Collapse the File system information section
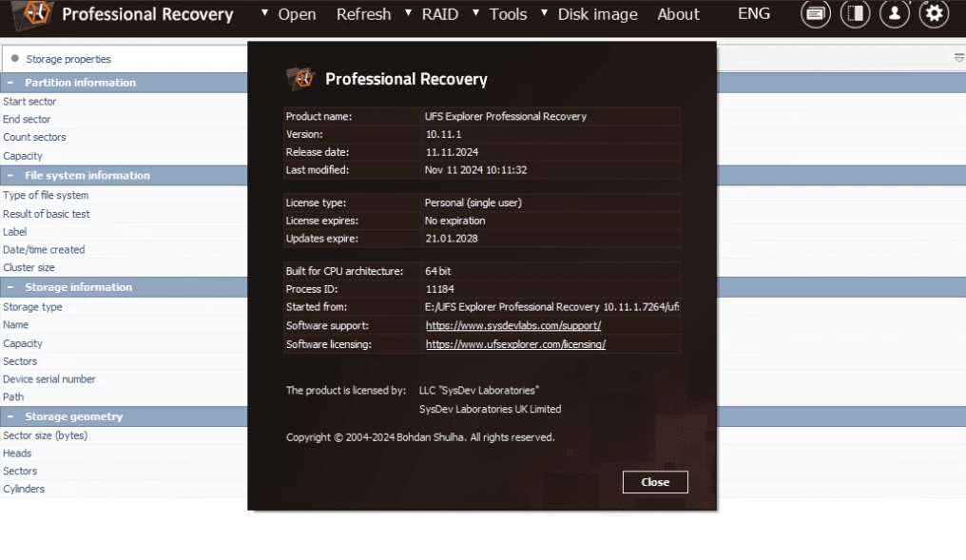 tap(10, 176)
